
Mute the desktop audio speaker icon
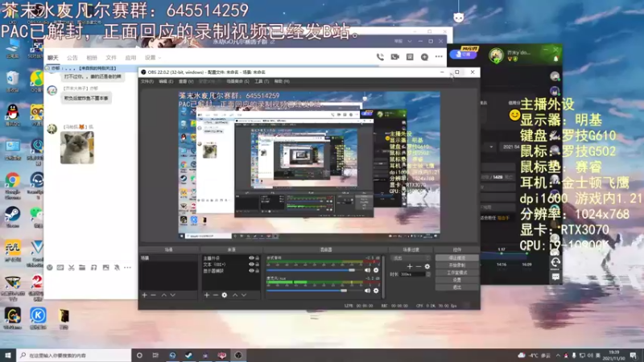pos(368,270)
